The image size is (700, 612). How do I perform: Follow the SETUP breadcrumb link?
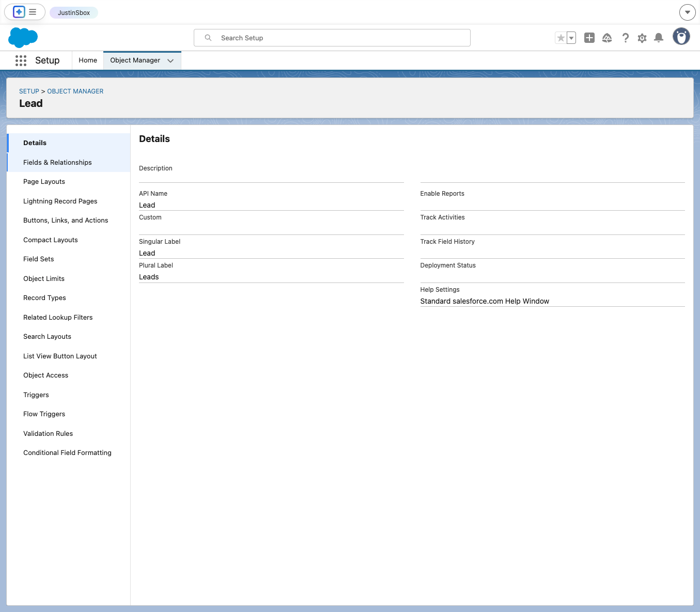(x=29, y=91)
